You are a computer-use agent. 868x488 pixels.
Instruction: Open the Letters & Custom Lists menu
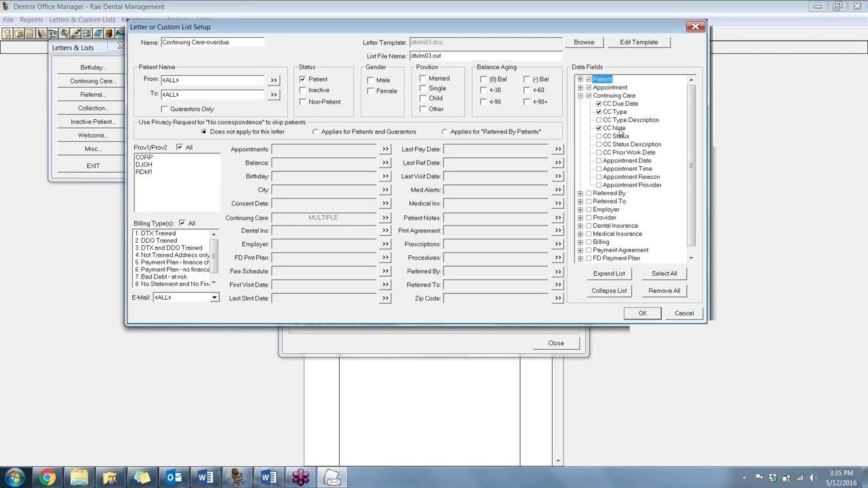(x=82, y=20)
